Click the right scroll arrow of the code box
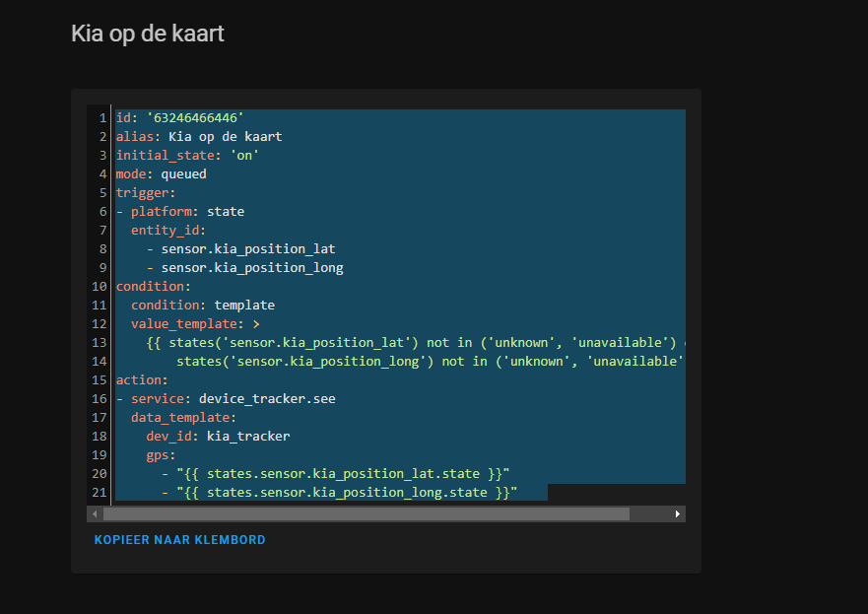Image resolution: width=868 pixels, height=614 pixels. (x=677, y=513)
